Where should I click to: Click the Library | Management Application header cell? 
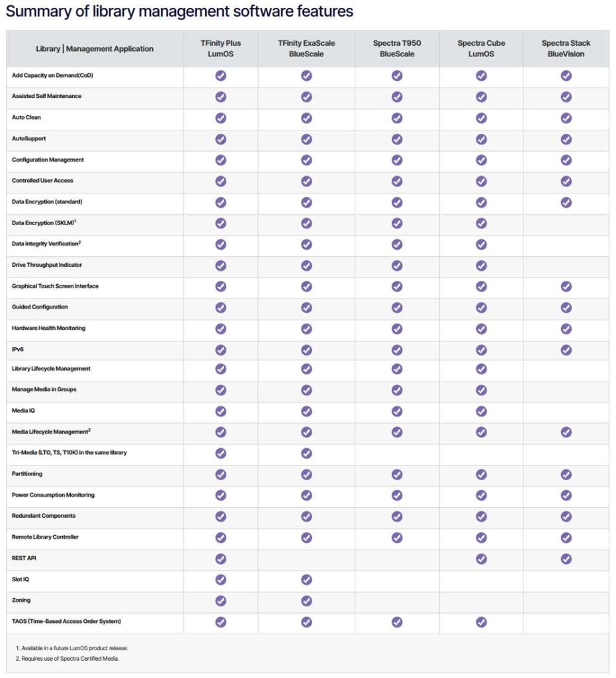click(95, 49)
